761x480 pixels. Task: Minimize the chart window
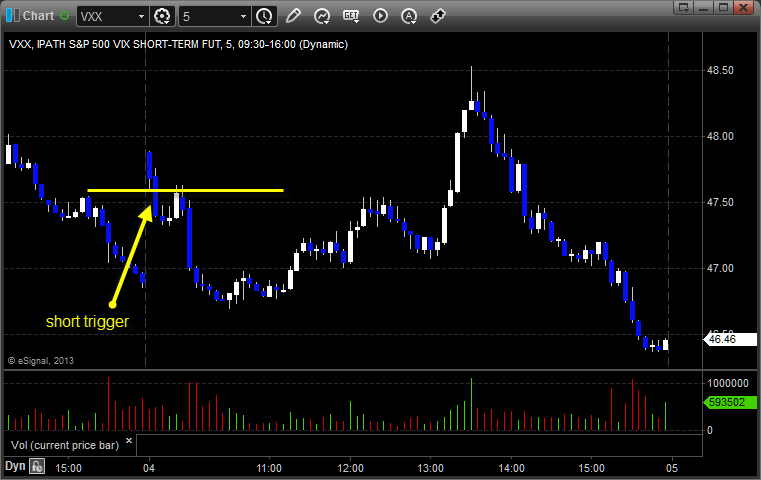tap(704, 7)
